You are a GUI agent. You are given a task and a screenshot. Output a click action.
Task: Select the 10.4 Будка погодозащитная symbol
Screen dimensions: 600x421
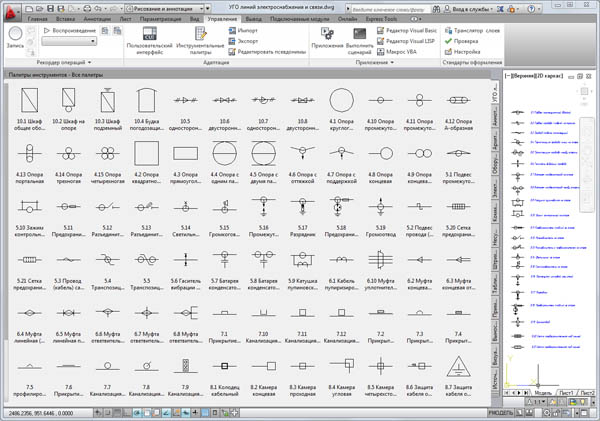[146, 98]
